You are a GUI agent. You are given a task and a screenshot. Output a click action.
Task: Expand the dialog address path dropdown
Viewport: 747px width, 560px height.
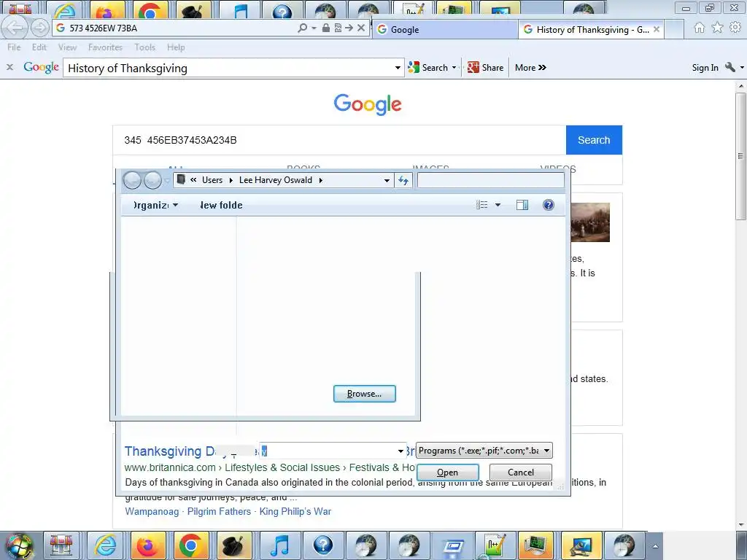387,181
